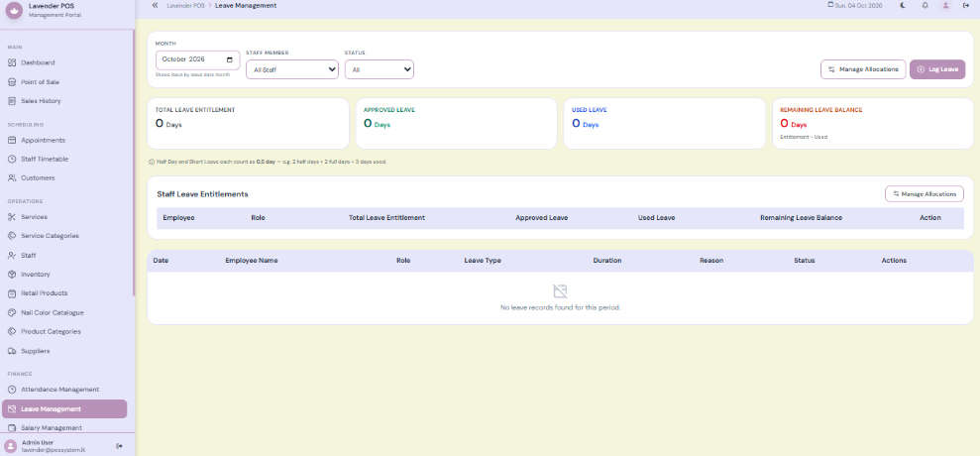Collapse sidebar with double chevron icon
980x456 pixels.
[x=155, y=5]
